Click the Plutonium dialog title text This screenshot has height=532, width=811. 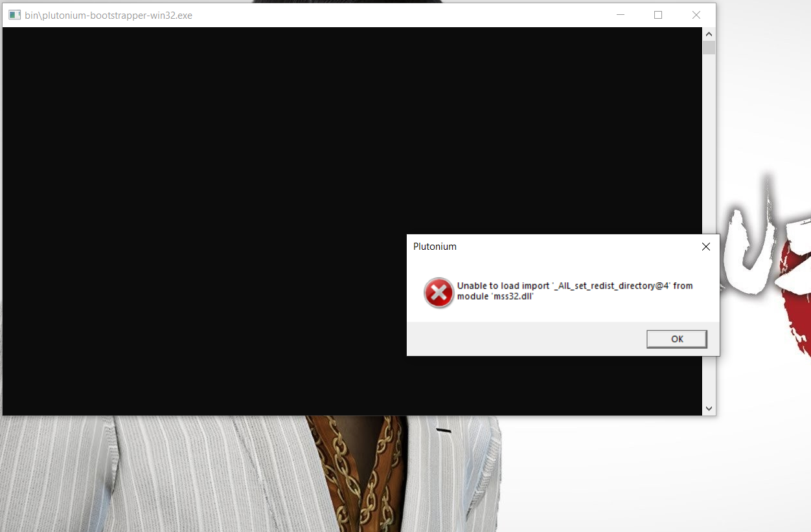(x=435, y=247)
